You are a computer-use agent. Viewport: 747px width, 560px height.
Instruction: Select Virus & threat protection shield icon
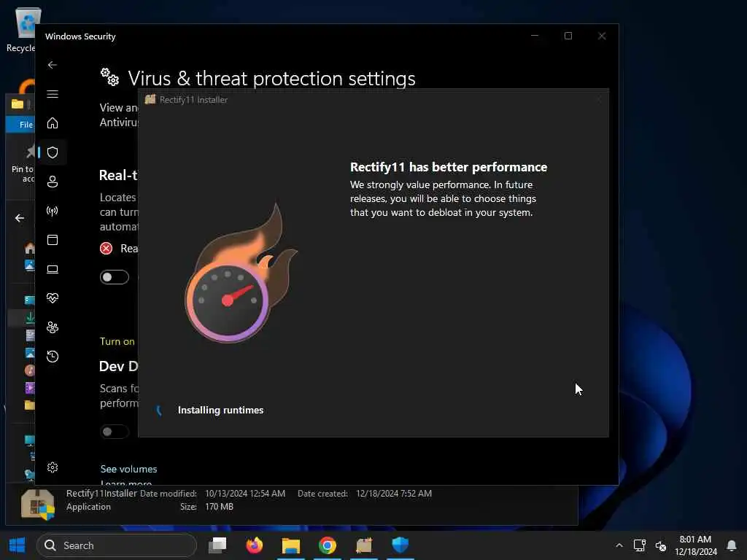pos(53,152)
